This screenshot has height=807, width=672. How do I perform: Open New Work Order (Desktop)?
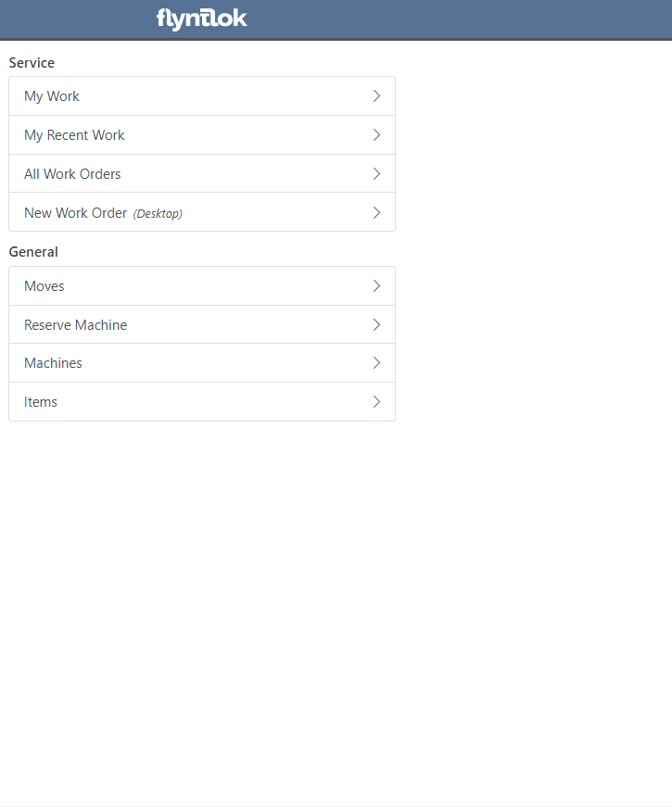pyautogui.click(x=202, y=212)
